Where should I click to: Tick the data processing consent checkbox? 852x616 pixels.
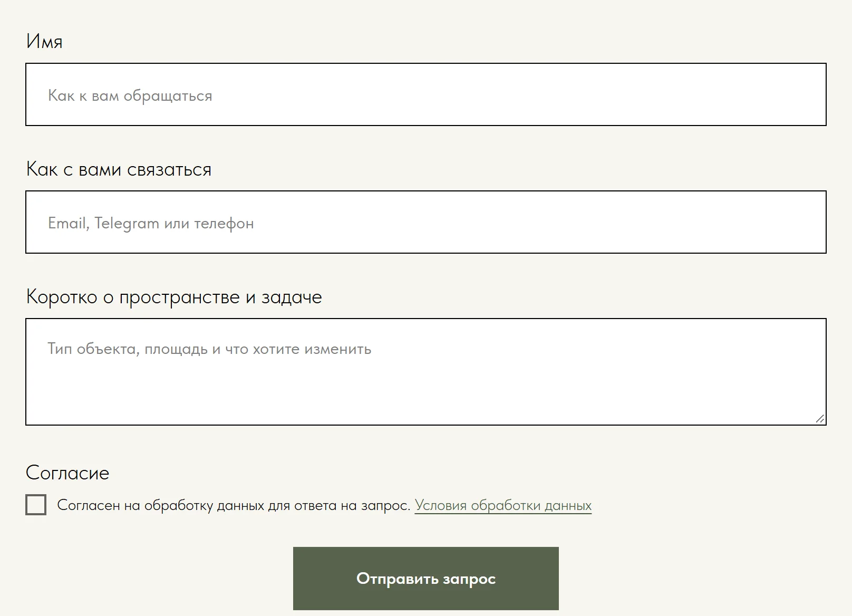click(x=36, y=505)
